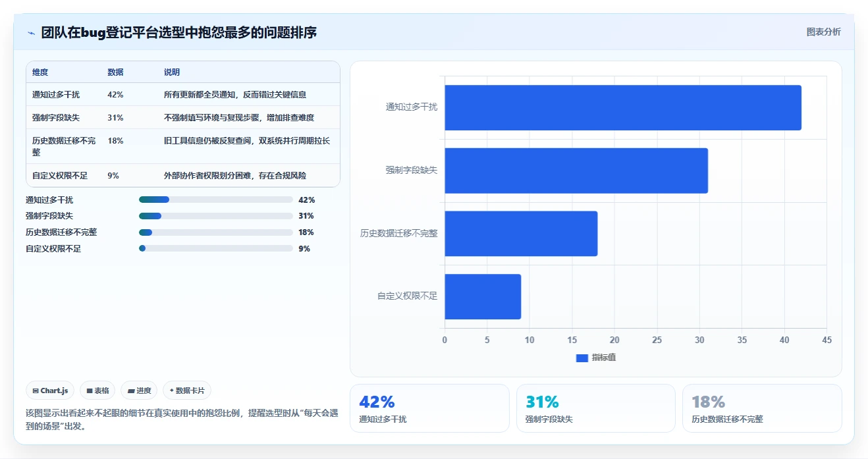Viewport: 868px width, 459px height.
Task: Click the 数据 column header
Action: tap(115, 72)
